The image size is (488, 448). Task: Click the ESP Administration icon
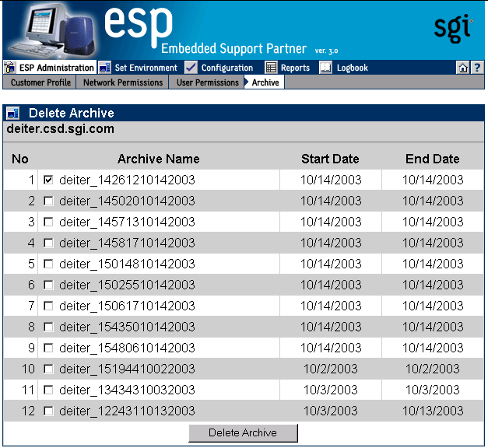coord(10,68)
